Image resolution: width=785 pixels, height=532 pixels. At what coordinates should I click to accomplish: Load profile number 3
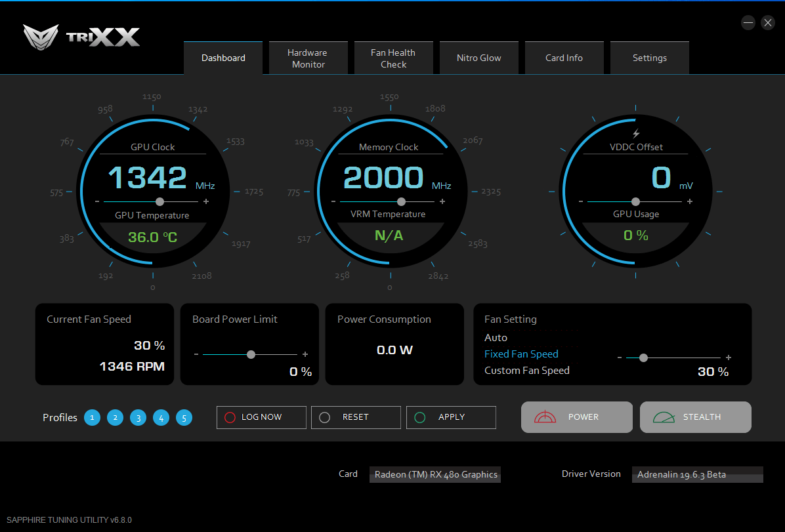pyautogui.click(x=138, y=417)
